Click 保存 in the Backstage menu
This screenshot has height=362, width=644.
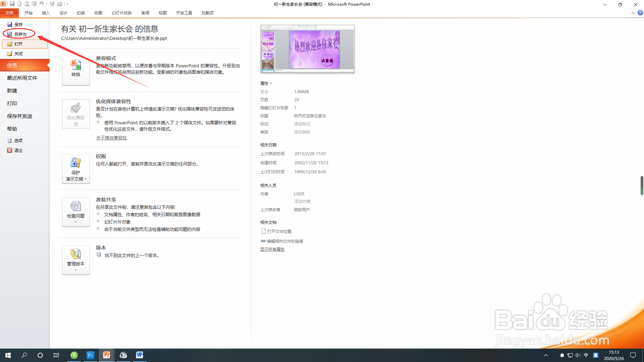[15, 24]
